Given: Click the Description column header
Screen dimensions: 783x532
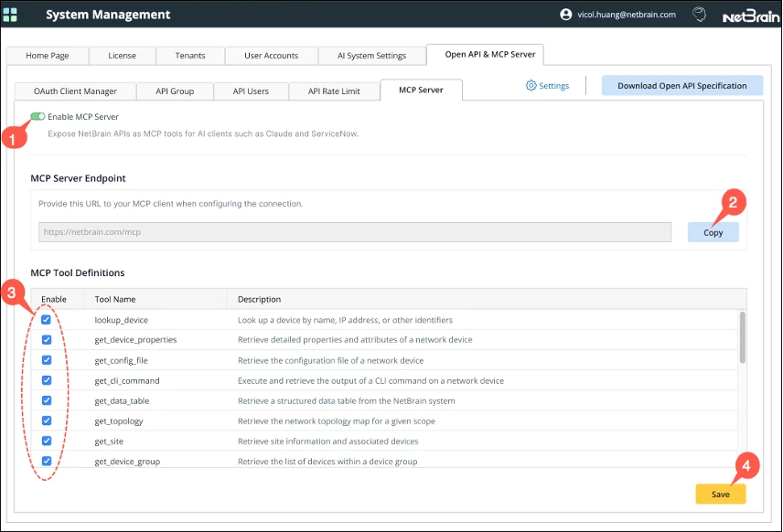Looking at the screenshot, I should pyautogui.click(x=259, y=299).
